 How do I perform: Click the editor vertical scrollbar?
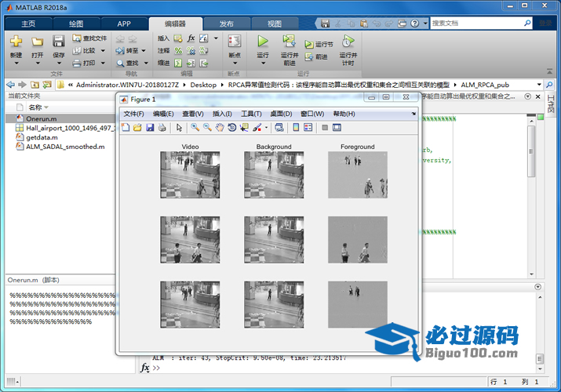pyautogui.click(x=532, y=150)
